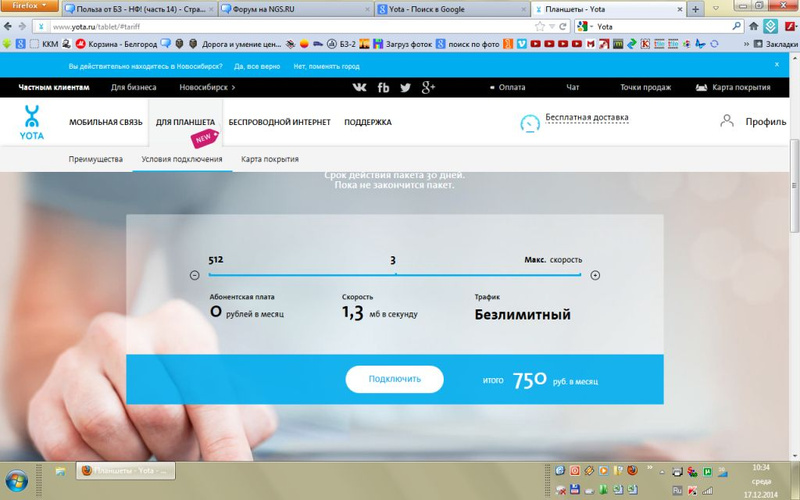
Task: Switch to Форум на NGS.RU tab
Action: point(296,9)
